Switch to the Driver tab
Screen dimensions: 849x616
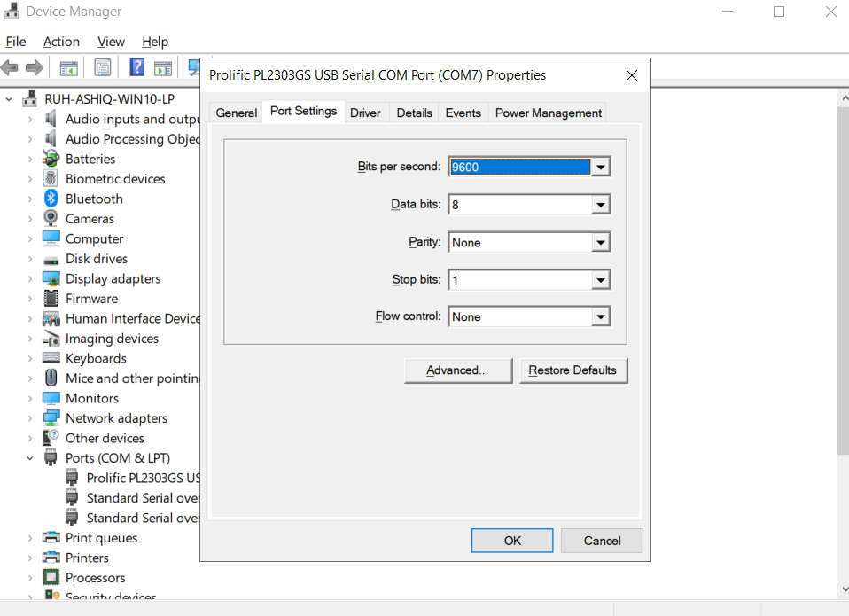[365, 113]
